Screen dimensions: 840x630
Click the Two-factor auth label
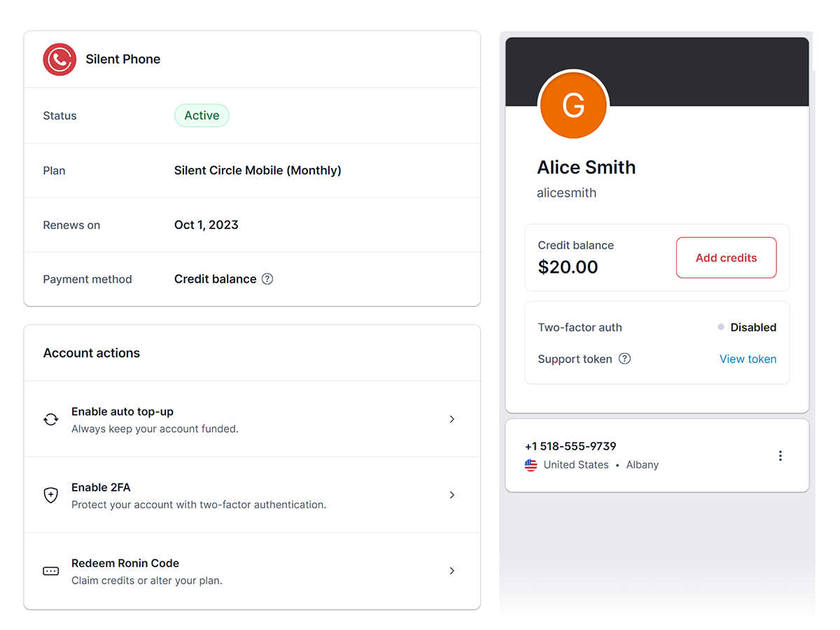point(580,327)
